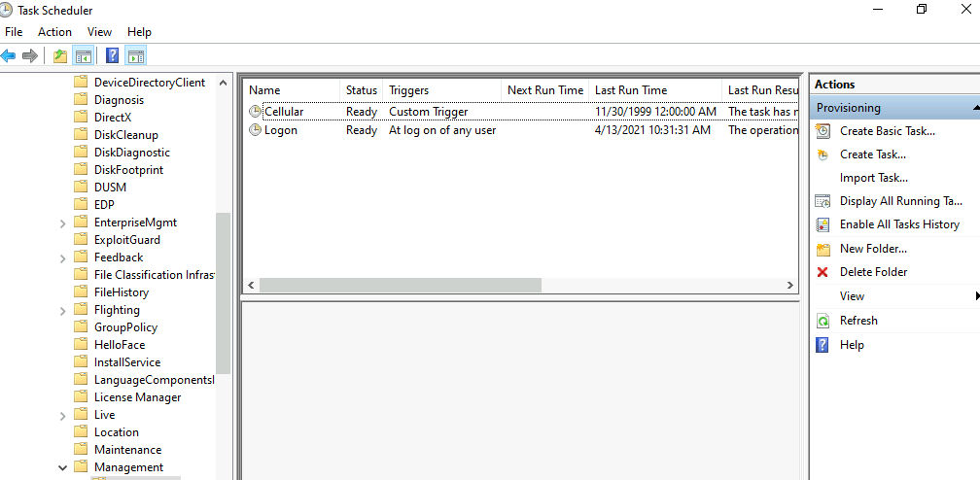Screen dimensions: 980x480
Task: Collapse the Provisioning actions section
Action: tap(976, 108)
